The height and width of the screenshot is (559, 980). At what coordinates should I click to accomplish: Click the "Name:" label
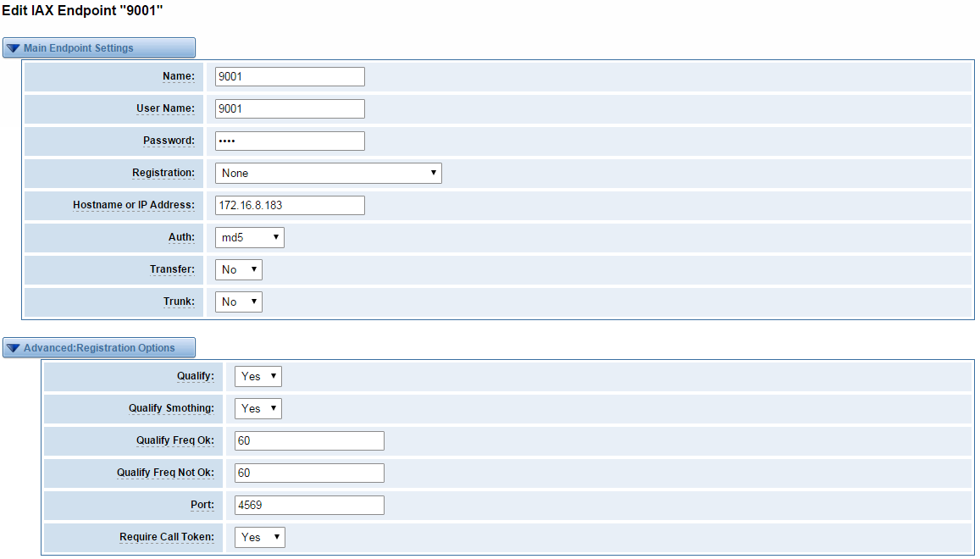[x=179, y=76]
